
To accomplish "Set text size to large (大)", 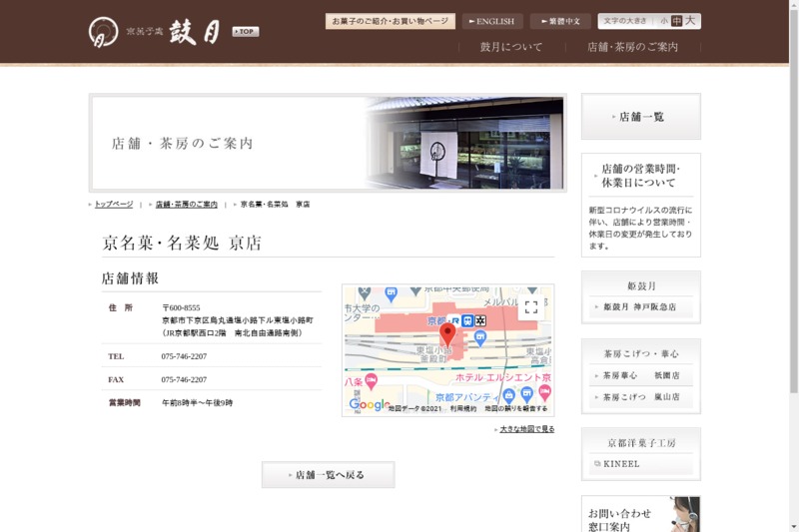I will point(690,21).
